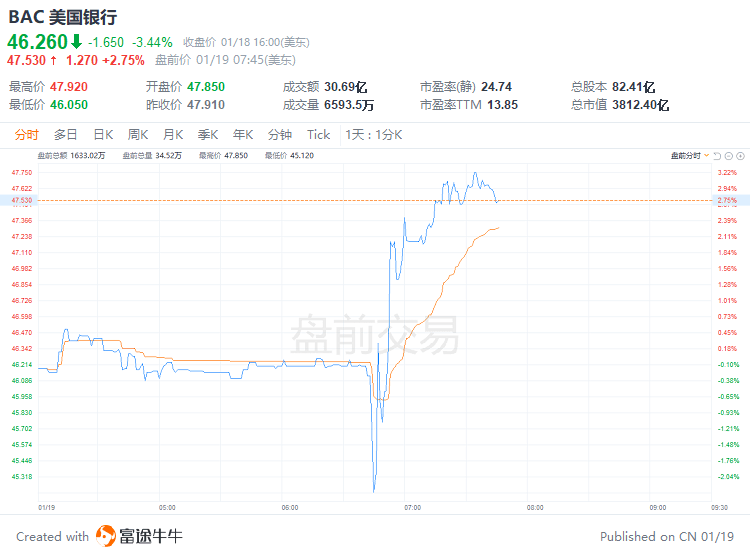Screen dimensions: 750x557
Task: Show the 年K chart tab
Action: click(x=242, y=135)
